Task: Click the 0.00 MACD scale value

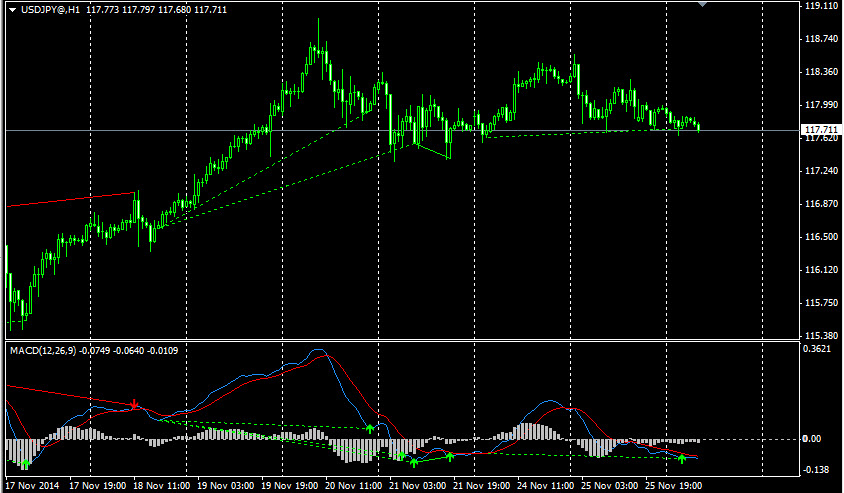Action: tap(812, 439)
